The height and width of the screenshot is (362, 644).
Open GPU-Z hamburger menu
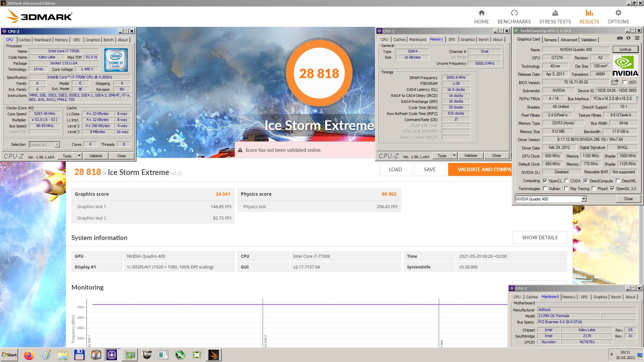637,38
